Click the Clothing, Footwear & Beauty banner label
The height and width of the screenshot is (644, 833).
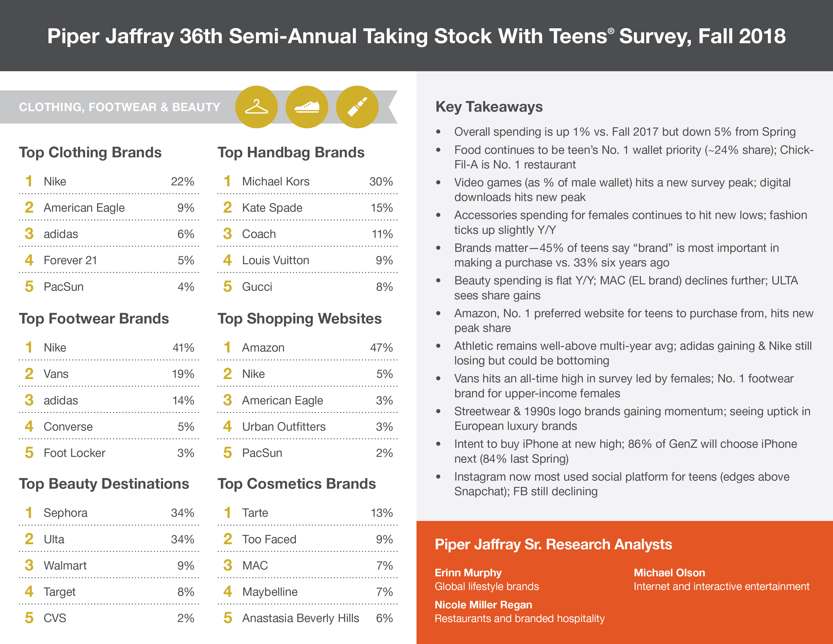click(120, 107)
